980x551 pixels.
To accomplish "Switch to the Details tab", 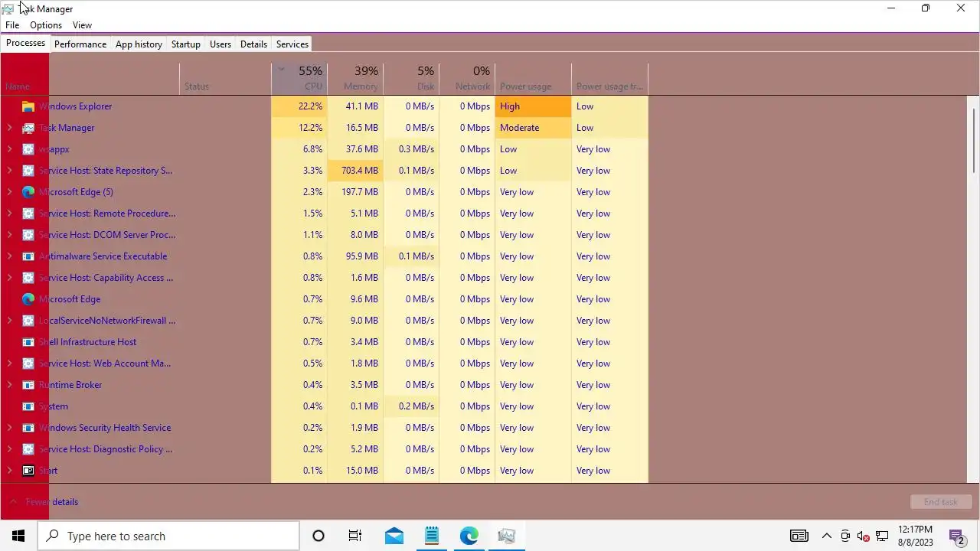I will (253, 44).
